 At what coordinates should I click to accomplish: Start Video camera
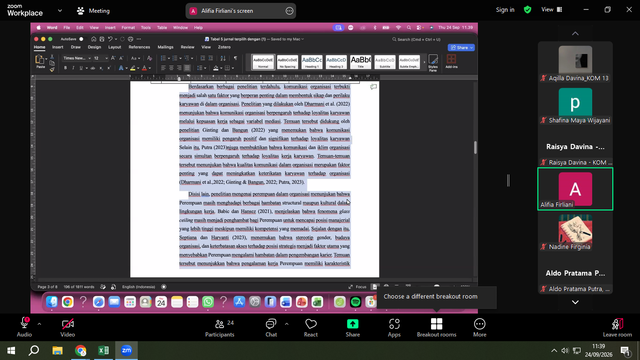tap(68, 328)
